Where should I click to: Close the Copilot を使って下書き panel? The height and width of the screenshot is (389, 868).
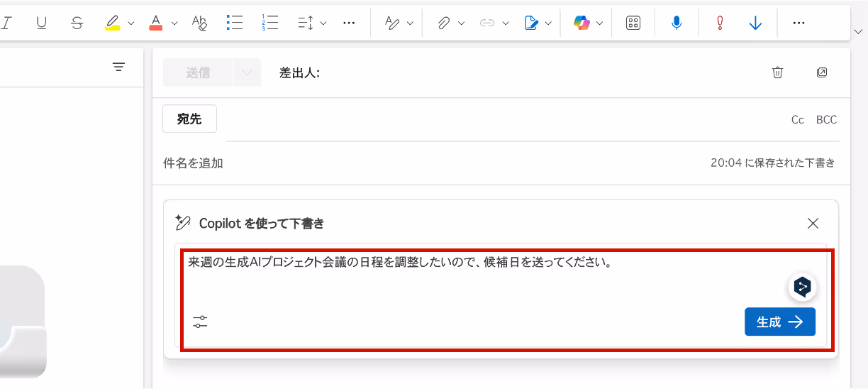(x=813, y=224)
